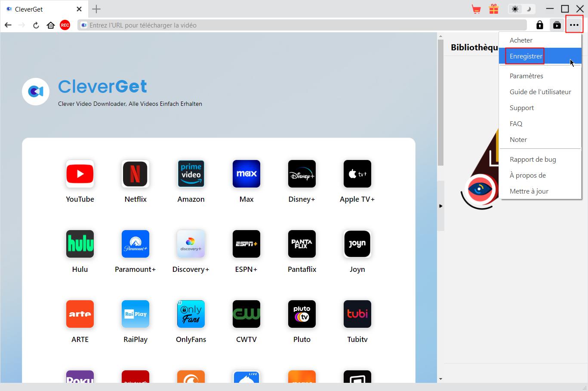Viewport: 588px width, 391px height.
Task: Click the padlock icon in toolbar
Action: click(x=539, y=25)
